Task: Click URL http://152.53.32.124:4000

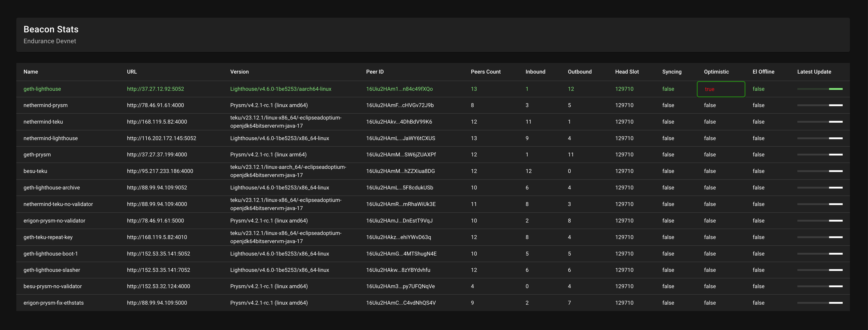Action: tap(158, 286)
